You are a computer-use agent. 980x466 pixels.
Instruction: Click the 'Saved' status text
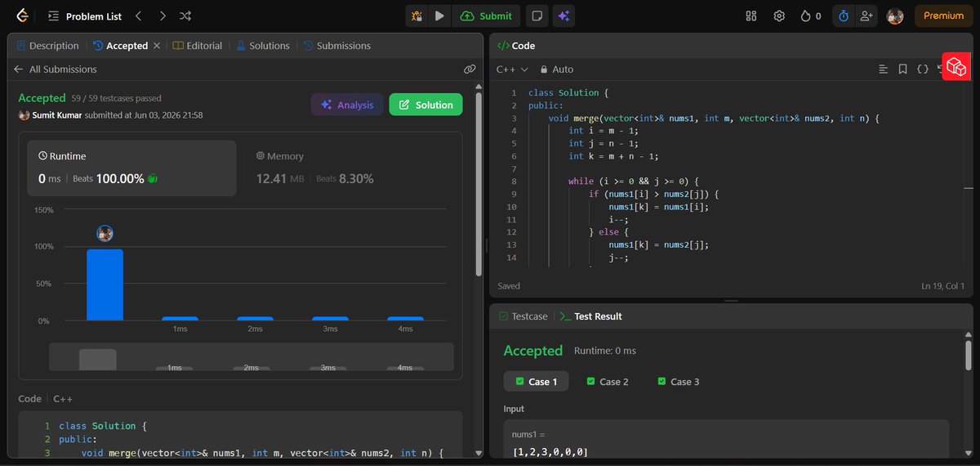coord(509,286)
